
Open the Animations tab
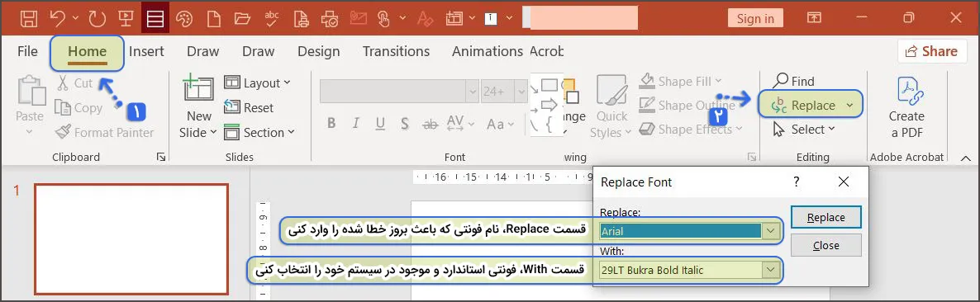click(488, 51)
